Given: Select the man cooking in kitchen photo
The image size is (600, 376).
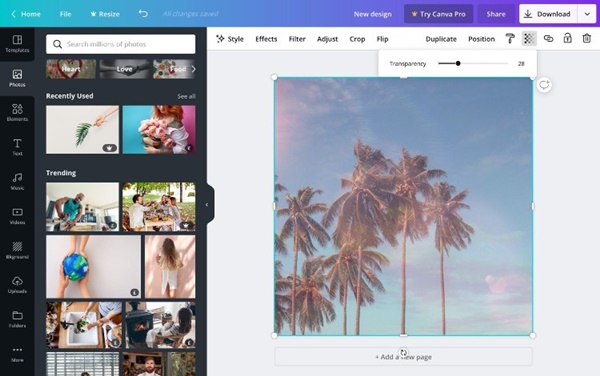Looking at the screenshot, I should [83, 207].
